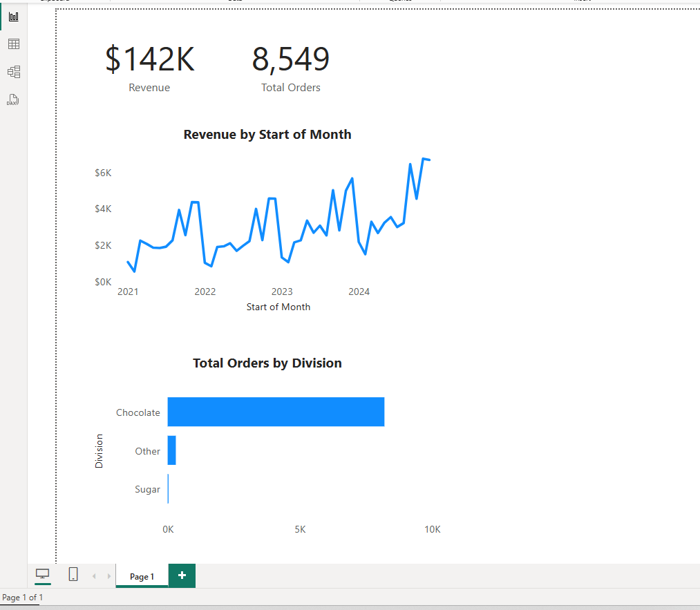Click the $0K y-axis label
The image size is (700, 610).
click(x=103, y=282)
